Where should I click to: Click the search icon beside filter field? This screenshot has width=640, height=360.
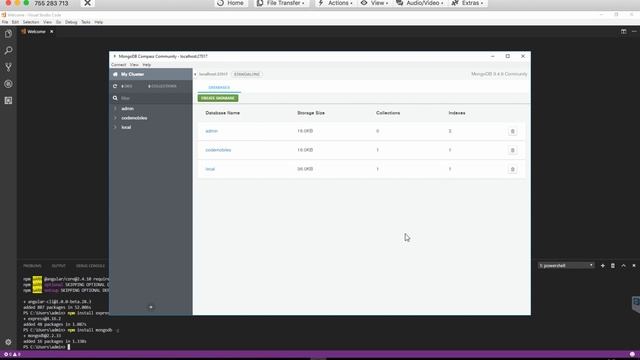coord(115,98)
